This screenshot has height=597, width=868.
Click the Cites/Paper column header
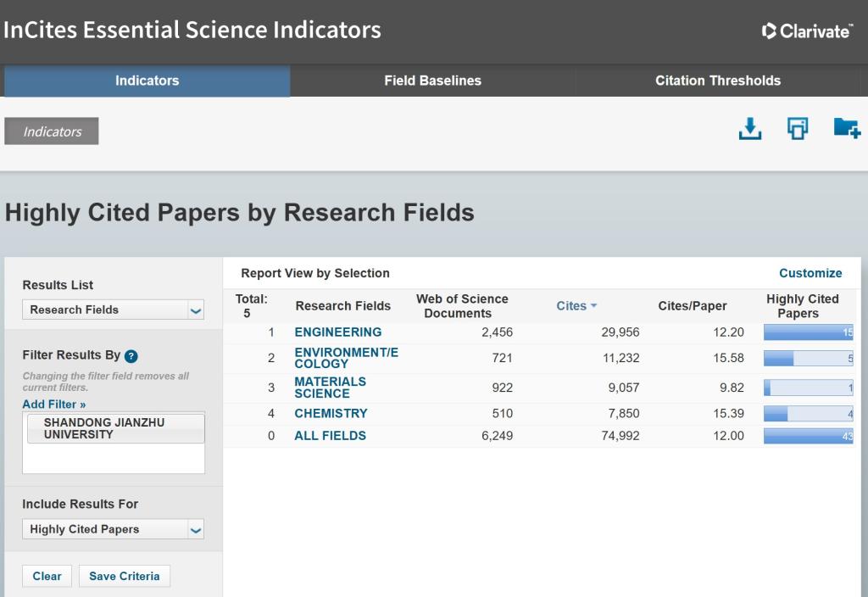pos(692,305)
